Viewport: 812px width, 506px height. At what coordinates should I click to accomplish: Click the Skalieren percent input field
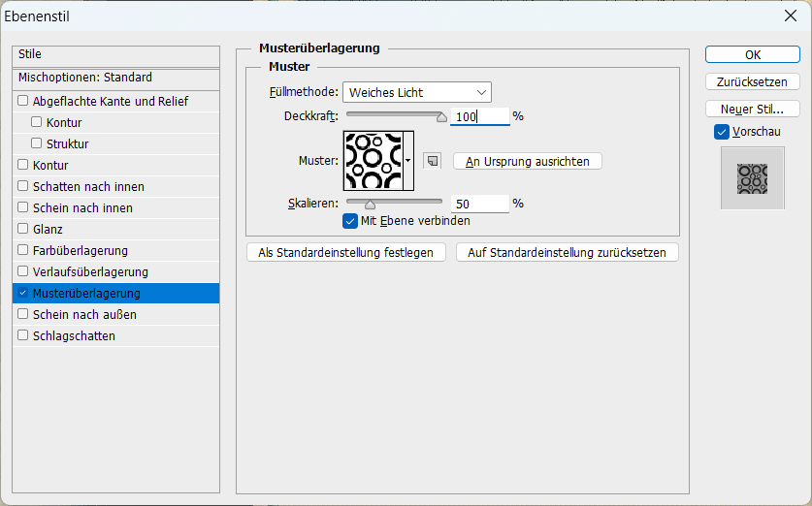click(479, 204)
